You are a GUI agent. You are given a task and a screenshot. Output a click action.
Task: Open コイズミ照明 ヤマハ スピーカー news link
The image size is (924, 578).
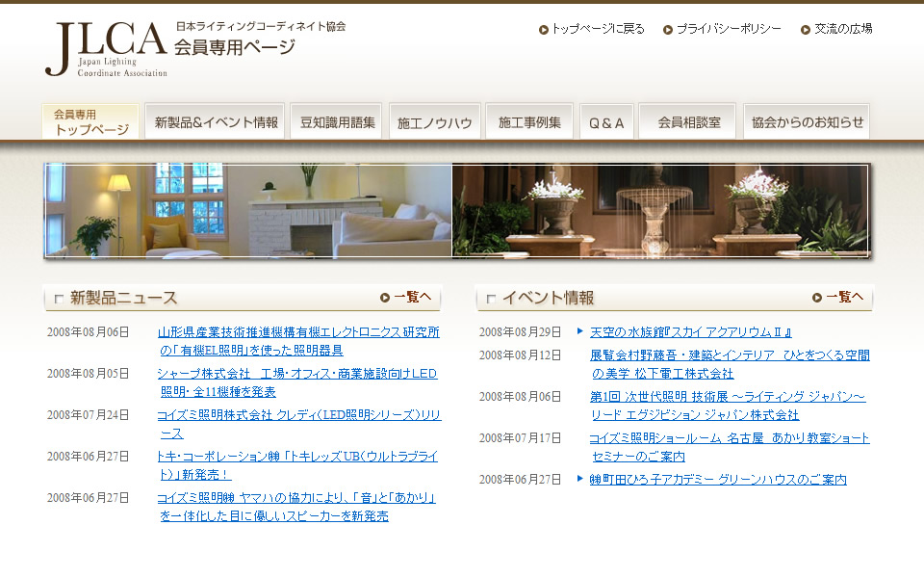[296, 506]
